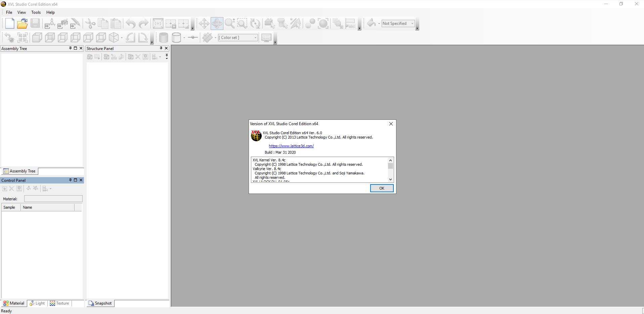This screenshot has width=644, height=314.
Task: Click the Copy pages icon
Action: pos(103,23)
